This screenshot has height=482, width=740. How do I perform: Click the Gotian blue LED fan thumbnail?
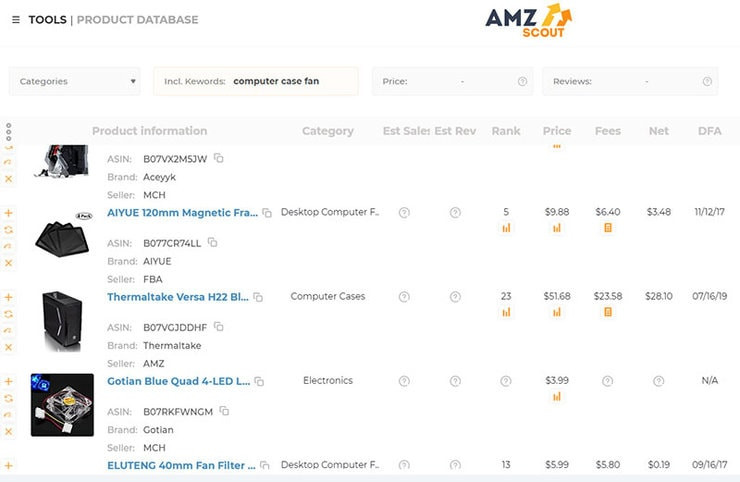(x=62, y=405)
